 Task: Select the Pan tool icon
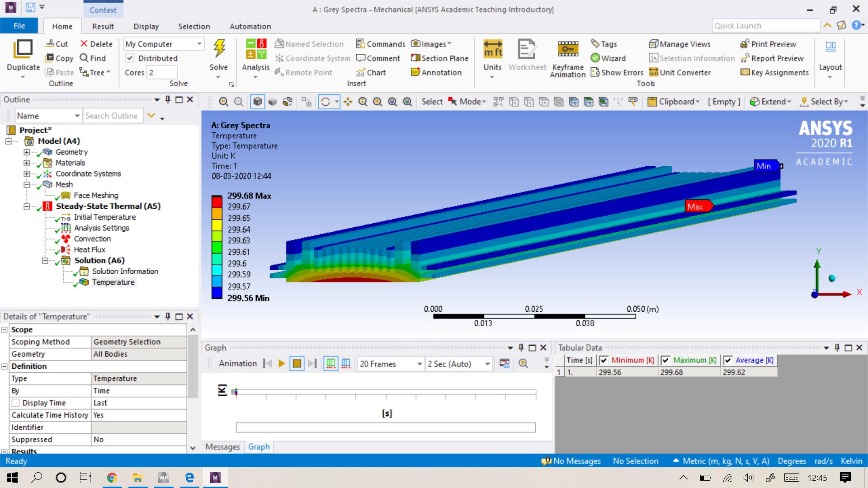point(348,102)
